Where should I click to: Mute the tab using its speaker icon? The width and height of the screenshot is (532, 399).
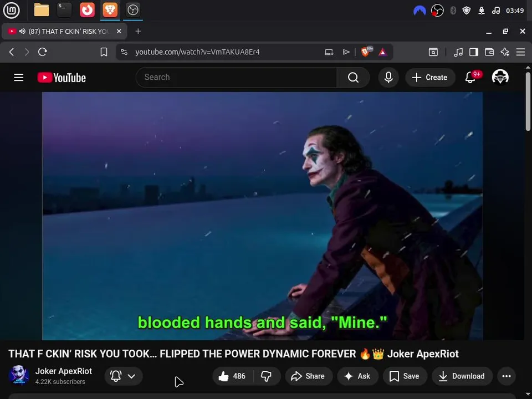coord(22,31)
